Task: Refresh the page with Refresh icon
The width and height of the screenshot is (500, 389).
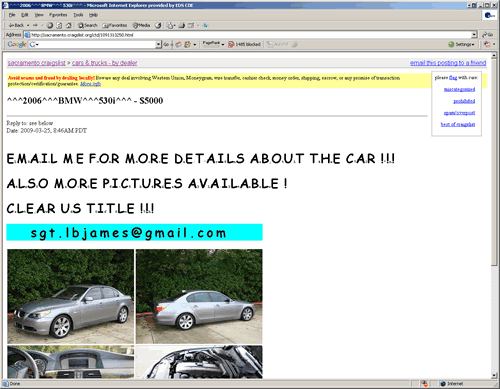Action: point(59,25)
